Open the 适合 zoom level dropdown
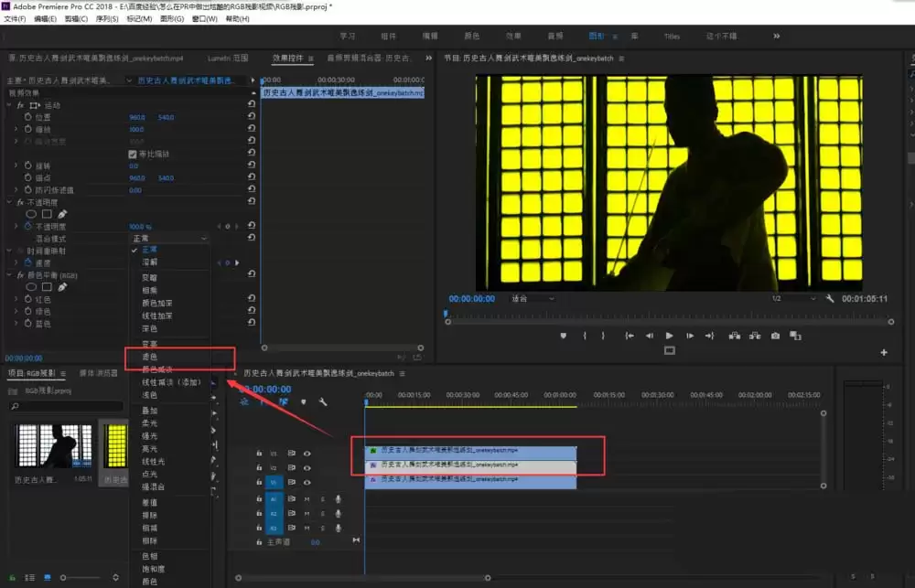 point(533,299)
